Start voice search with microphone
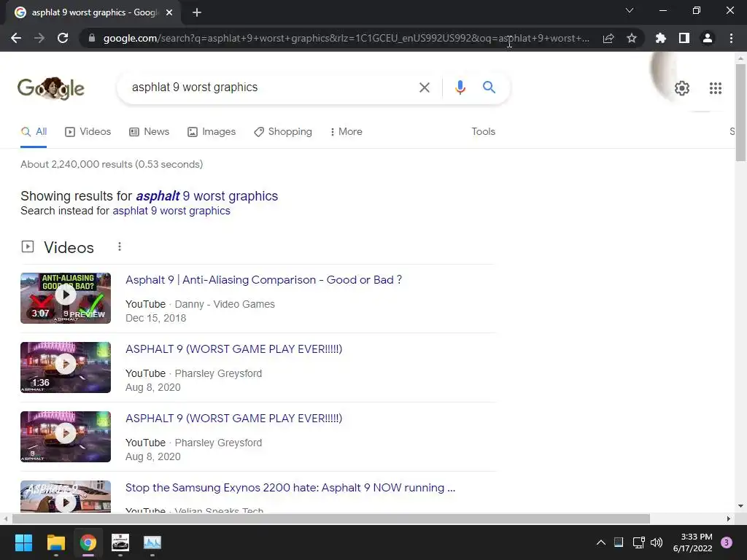This screenshot has height=560, width=747. [460, 87]
